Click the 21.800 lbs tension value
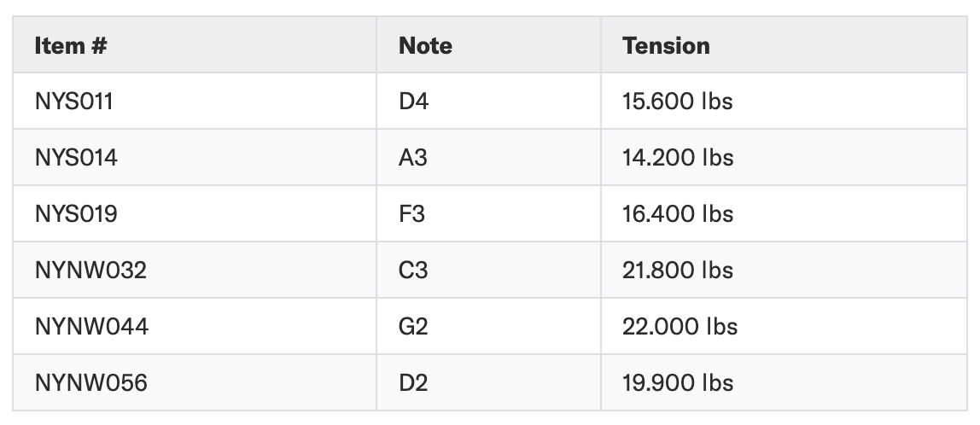 [678, 270]
